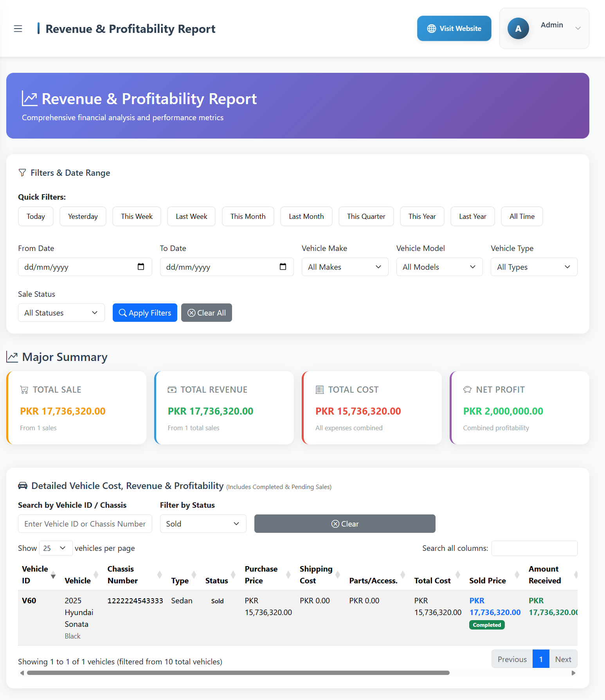
Task: Select the This Month quick filter
Action: (x=248, y=216)
